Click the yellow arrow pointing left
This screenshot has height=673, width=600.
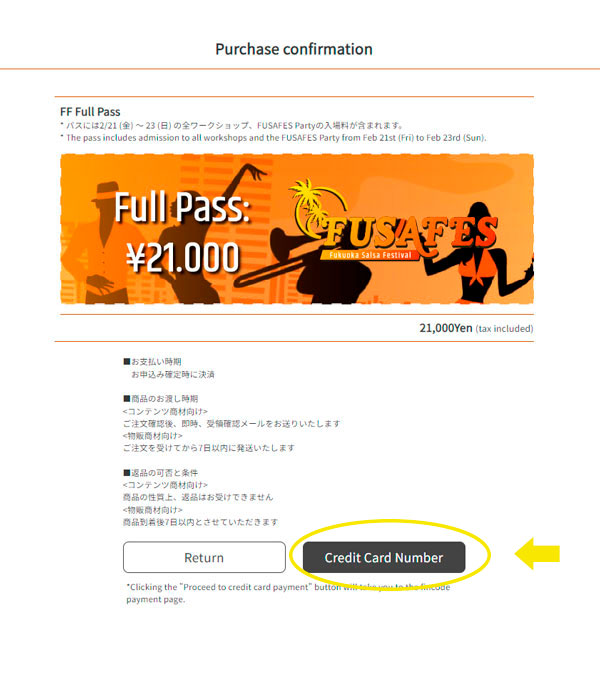point(537,554)
